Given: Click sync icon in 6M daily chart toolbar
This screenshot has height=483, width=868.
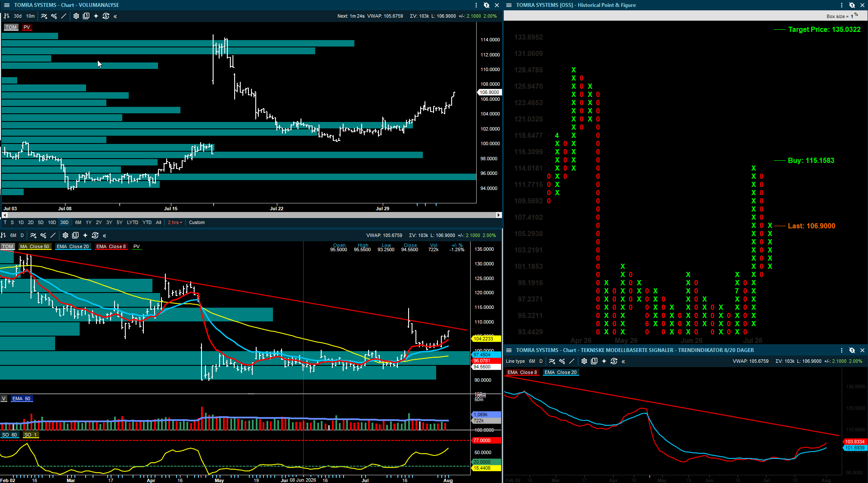Looking at the screenshot, I should point(95,235).
